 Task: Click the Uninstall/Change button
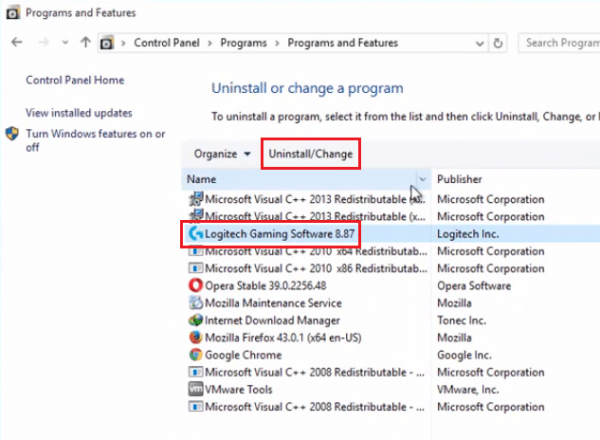(x=310, y=154)
